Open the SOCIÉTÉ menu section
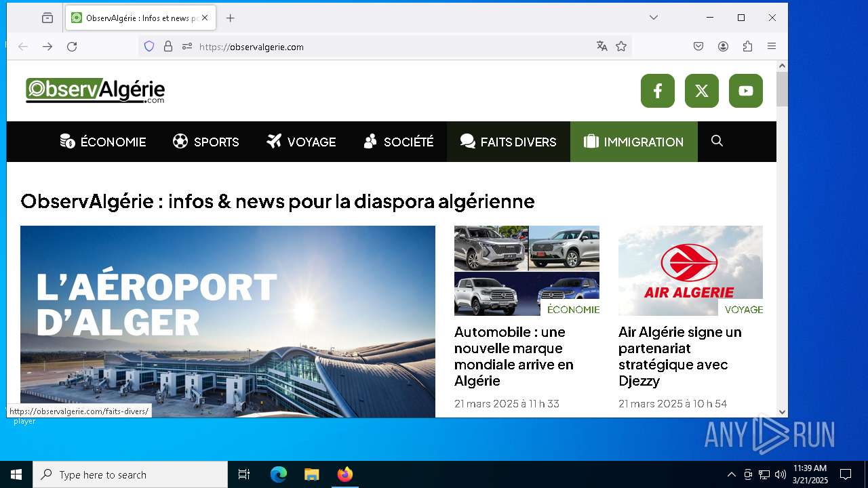The image size is (868, 488). tap(399, 142)
